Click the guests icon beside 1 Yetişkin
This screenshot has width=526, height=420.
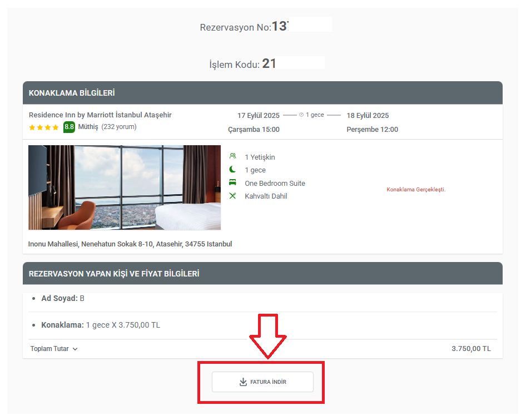pos(232,156)
